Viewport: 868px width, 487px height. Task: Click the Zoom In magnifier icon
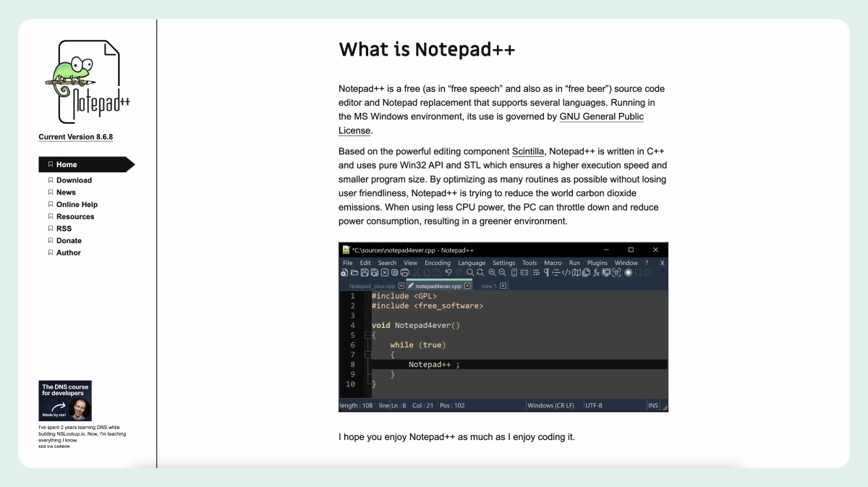point(493,273)
